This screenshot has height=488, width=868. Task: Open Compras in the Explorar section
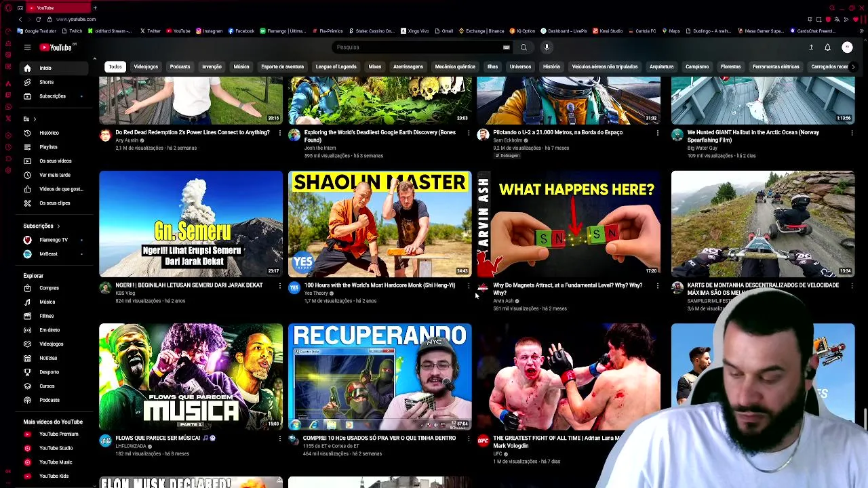click(x=54, y=288)
